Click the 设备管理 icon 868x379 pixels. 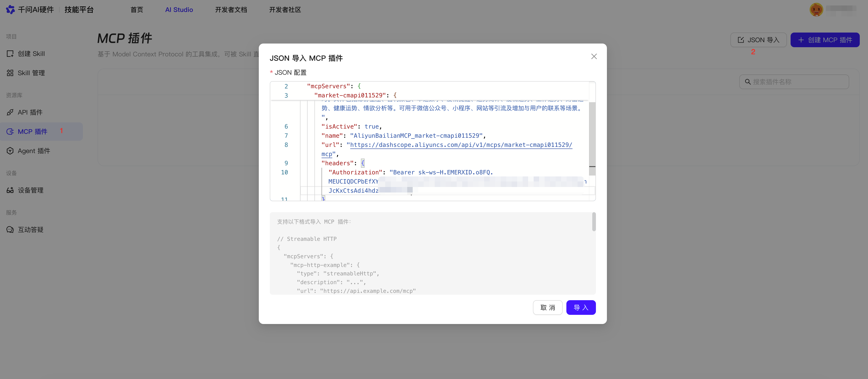point(10,190)
